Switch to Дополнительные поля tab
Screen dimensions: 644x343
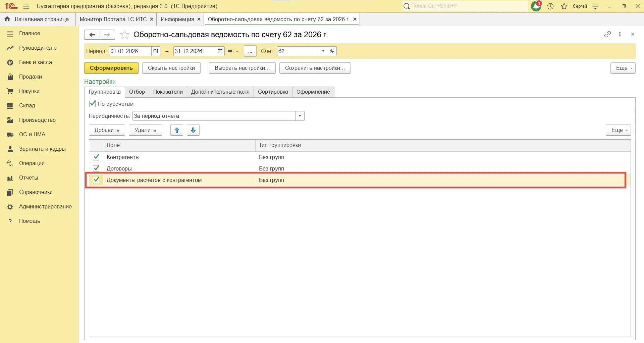[220, 92]
